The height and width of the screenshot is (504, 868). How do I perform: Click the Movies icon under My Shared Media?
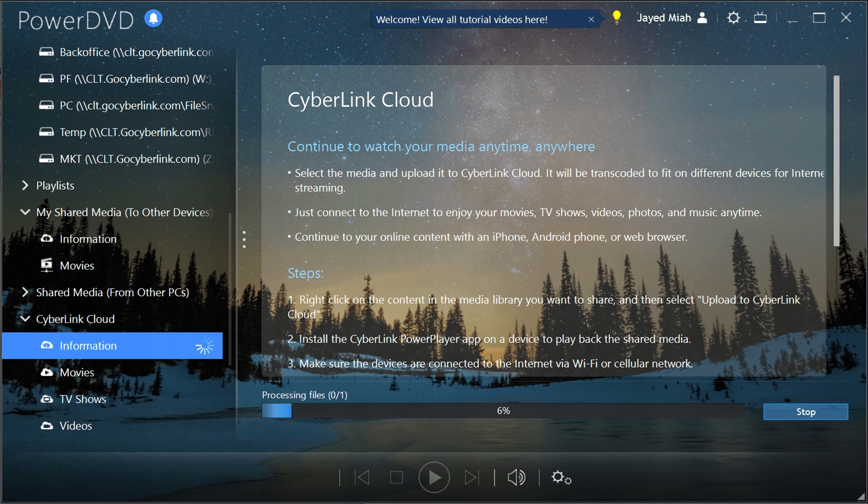tap(47, 265)
